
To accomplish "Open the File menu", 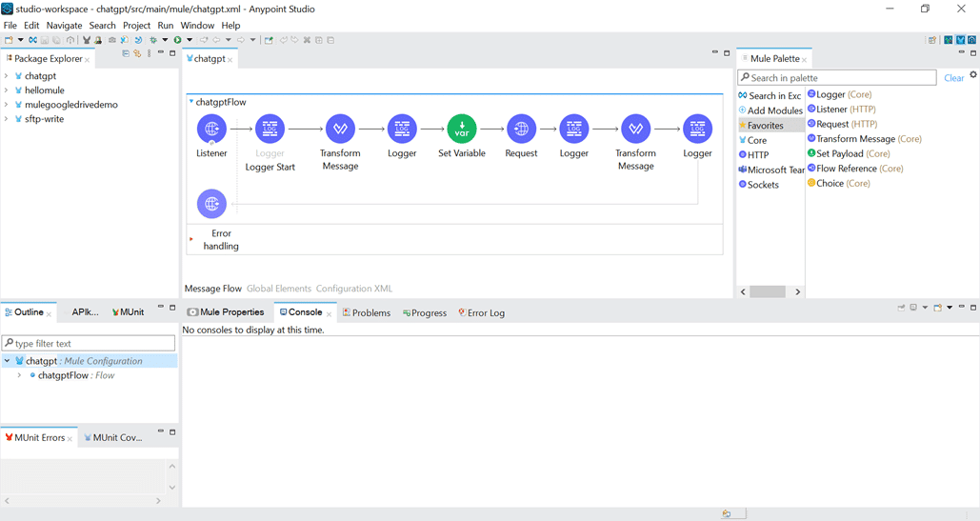I will point(10,26).
